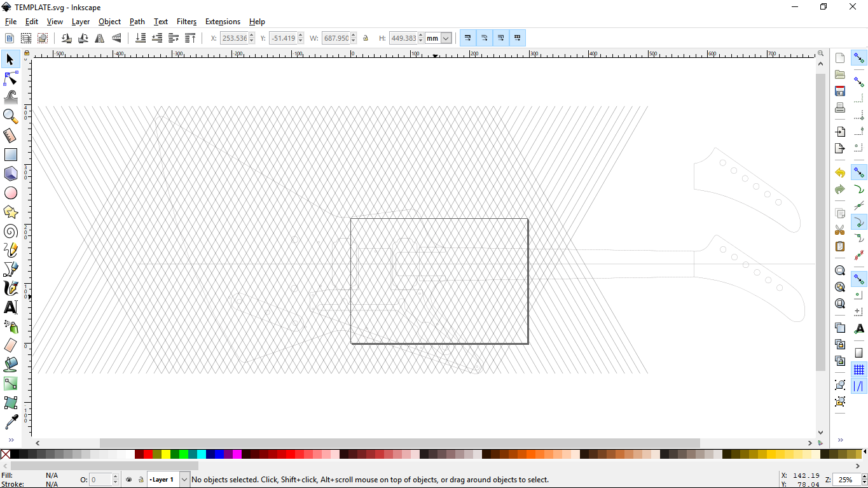Select the Star tool
The width and height of the screenshot is (868, 488).
tap(10, 212)
